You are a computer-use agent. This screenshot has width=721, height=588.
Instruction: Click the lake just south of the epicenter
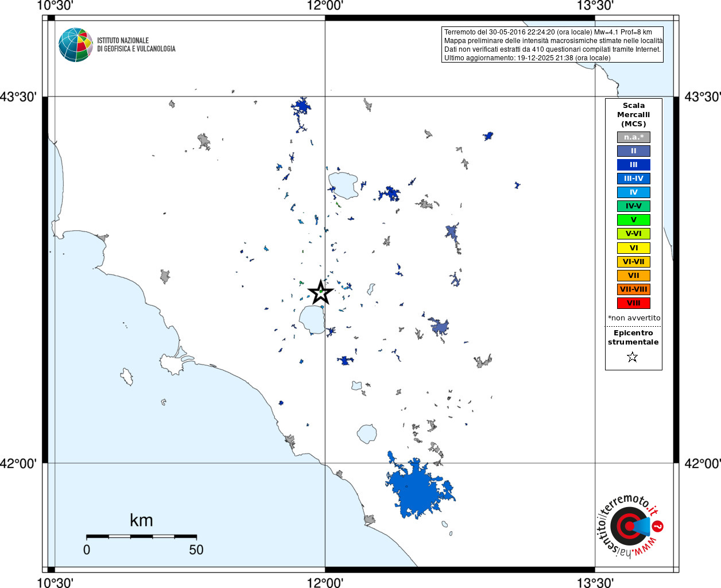[x=313, y=319]
